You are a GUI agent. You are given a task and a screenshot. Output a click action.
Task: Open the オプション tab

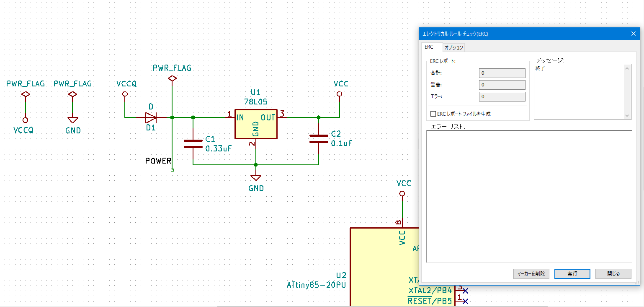[x=454, y=47]
